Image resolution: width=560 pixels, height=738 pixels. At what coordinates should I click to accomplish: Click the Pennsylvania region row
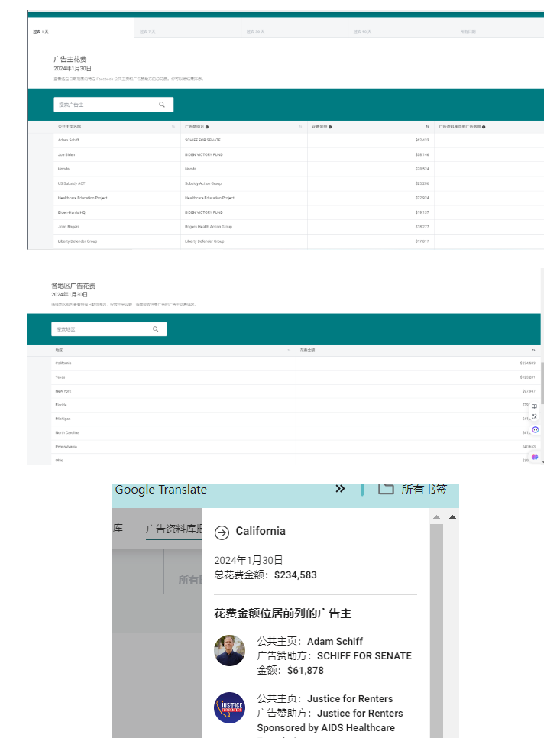coord(296,446)
